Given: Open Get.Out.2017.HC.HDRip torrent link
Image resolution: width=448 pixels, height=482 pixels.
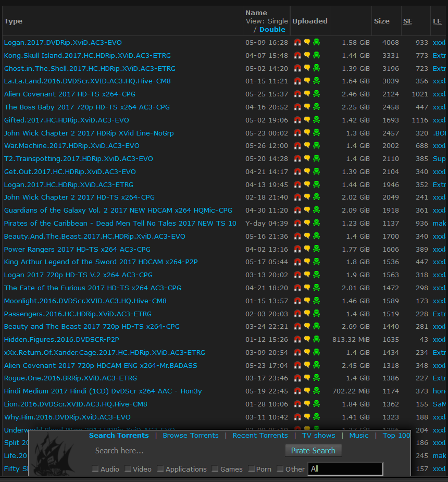Looking at the screenshot, I should [70, 171].
